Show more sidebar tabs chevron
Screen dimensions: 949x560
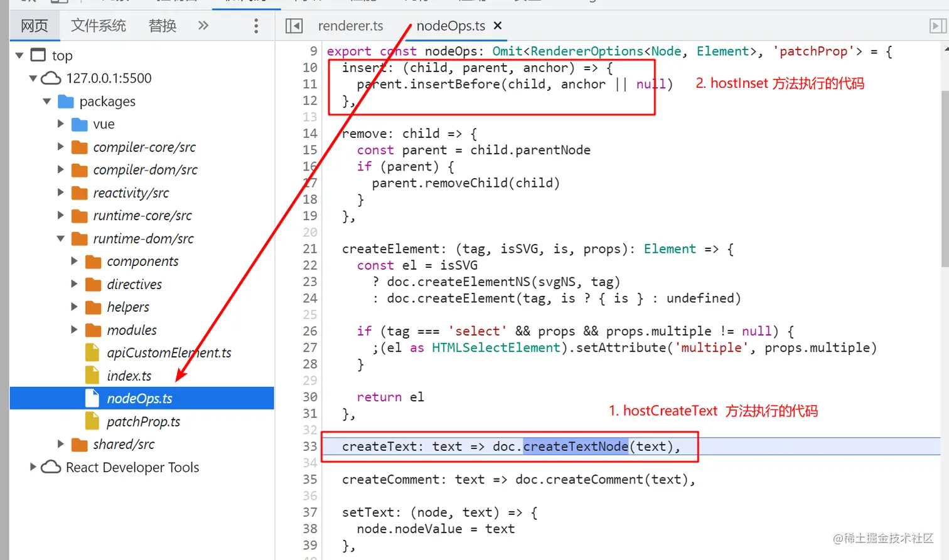(x=203, y=26)
